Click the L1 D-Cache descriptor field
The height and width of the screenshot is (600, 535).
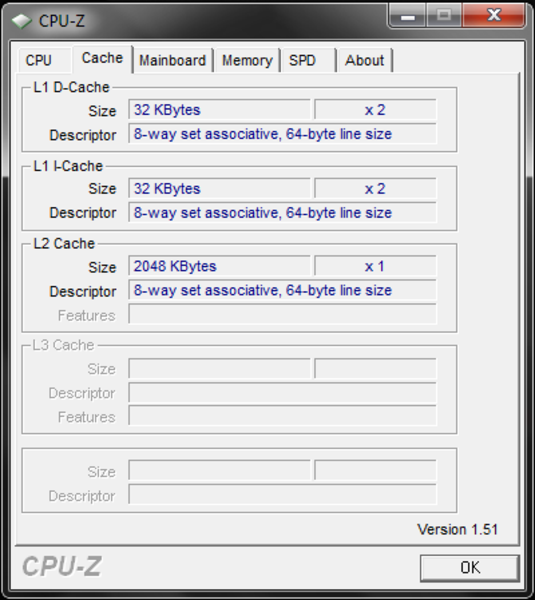[x=282, y=134]
